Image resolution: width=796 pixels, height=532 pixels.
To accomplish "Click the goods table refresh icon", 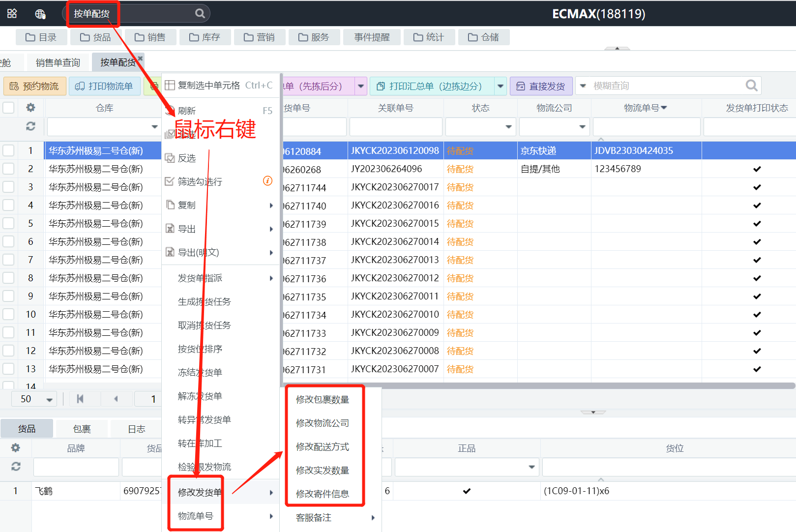I will [16, 466].
